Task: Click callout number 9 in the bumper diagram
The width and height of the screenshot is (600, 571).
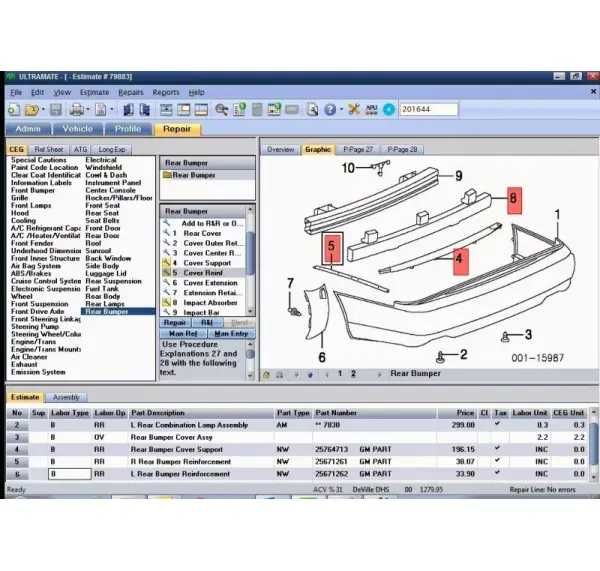Action: 459,176
